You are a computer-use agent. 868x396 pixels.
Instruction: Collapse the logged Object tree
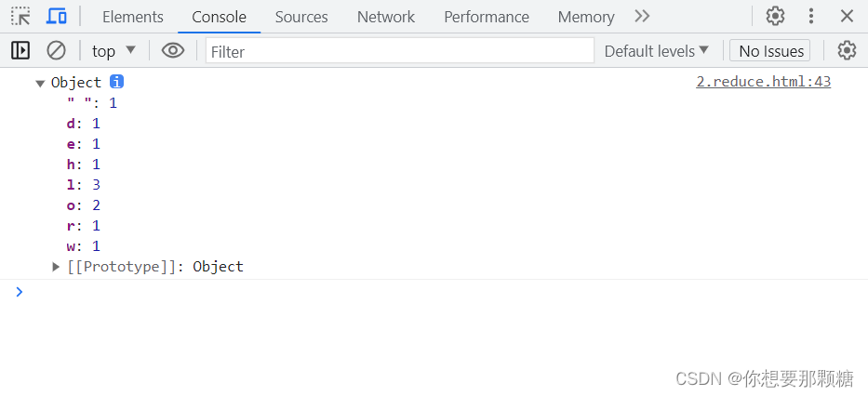[40, 84]
